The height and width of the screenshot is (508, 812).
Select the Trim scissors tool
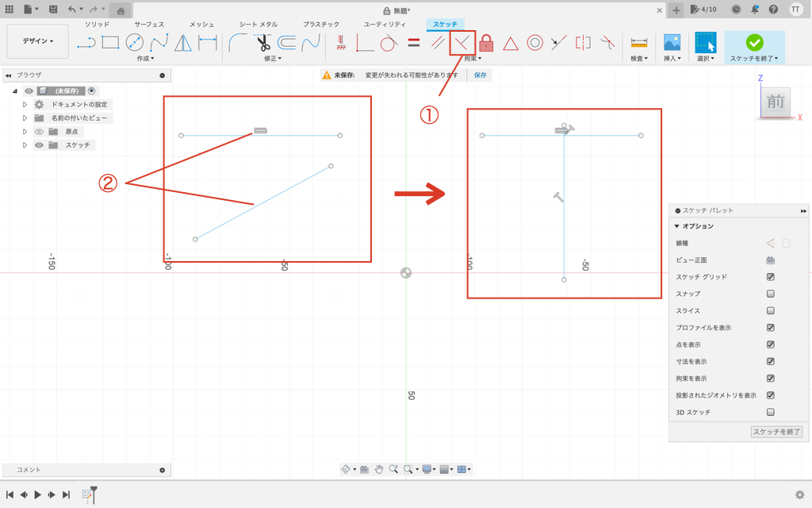coord(263,43)
